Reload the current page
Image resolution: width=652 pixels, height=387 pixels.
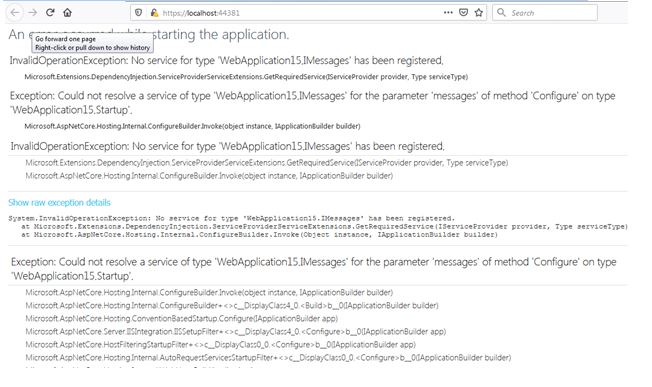click(x=50, y=12)
